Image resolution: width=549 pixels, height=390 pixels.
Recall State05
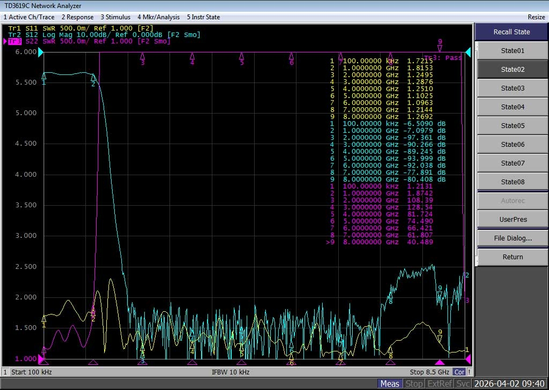[x=512, y=126]
